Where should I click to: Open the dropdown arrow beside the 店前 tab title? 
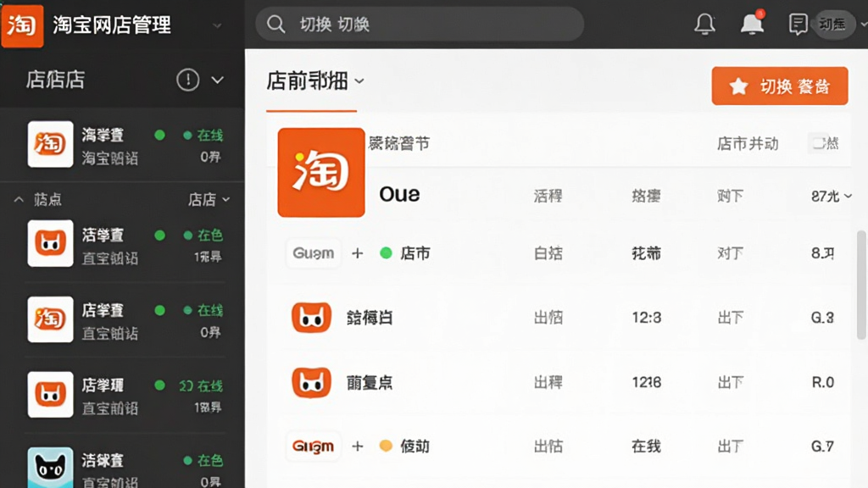click(x=359, y=81)
